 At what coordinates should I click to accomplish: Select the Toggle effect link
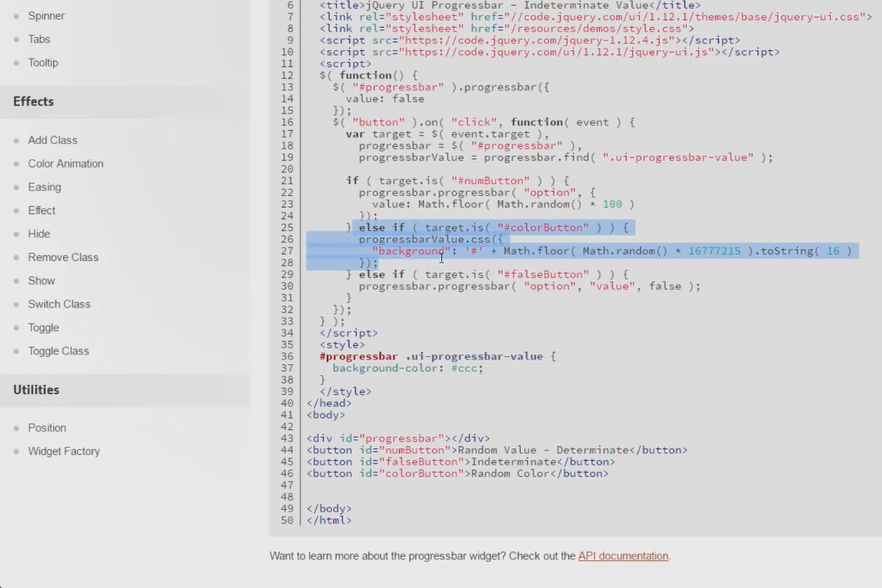pyautogui.click(x=43, y=328)
